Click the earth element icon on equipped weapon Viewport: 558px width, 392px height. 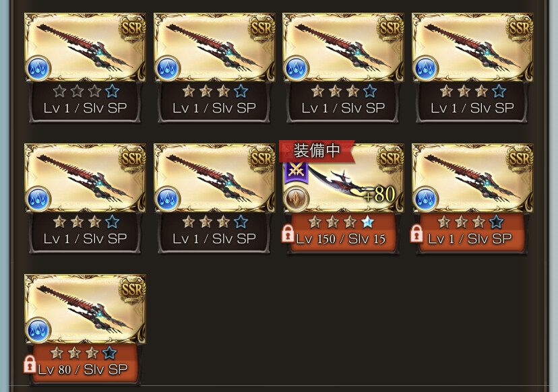[296, 199]
